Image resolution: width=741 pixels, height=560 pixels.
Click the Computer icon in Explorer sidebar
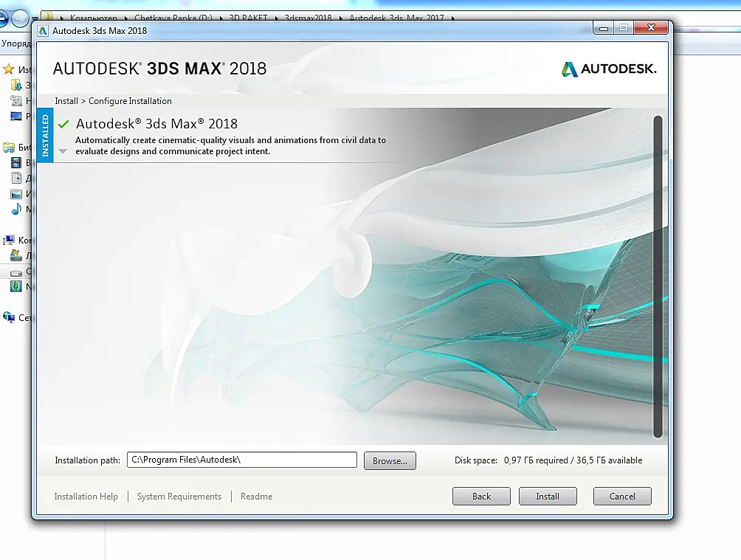[x=9, y=240]
